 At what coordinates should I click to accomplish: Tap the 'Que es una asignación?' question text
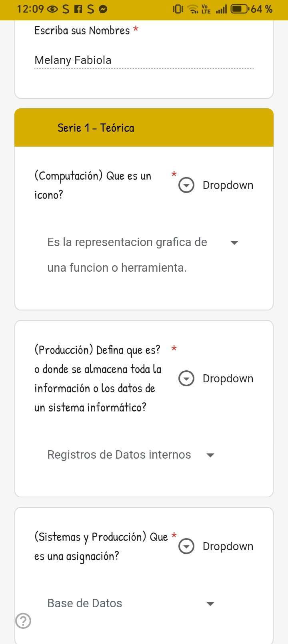[101, 546]
